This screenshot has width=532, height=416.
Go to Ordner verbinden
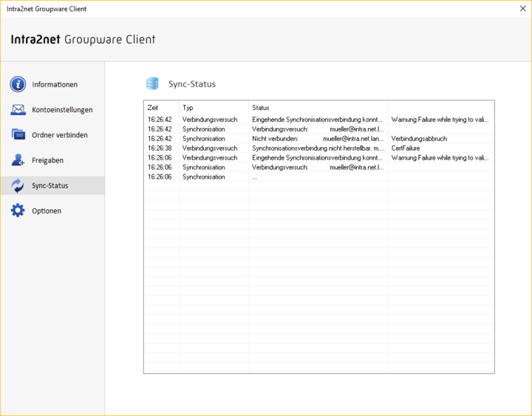pyautogui.click(x=60, y=135)
